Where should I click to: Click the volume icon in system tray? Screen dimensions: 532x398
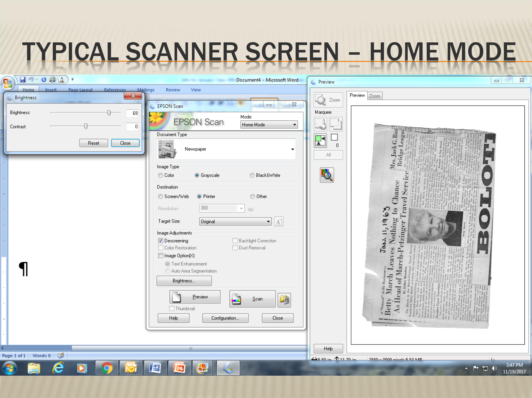(494, 368)
